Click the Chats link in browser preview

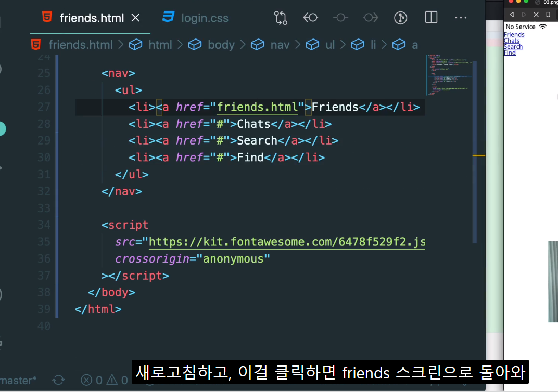coord(512,41)
